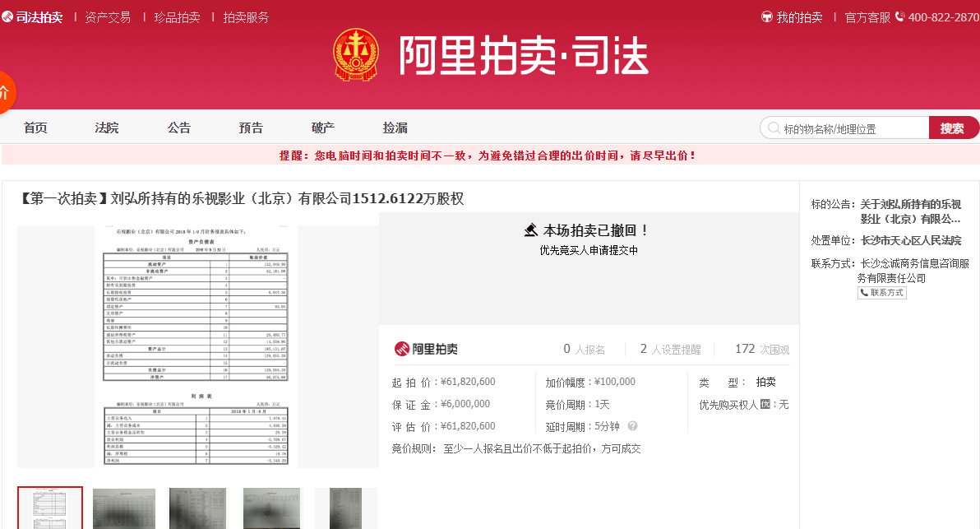Click the 联系方式 phone button
The width and height of the screenshot is (980, 529).
click(882, 293)
